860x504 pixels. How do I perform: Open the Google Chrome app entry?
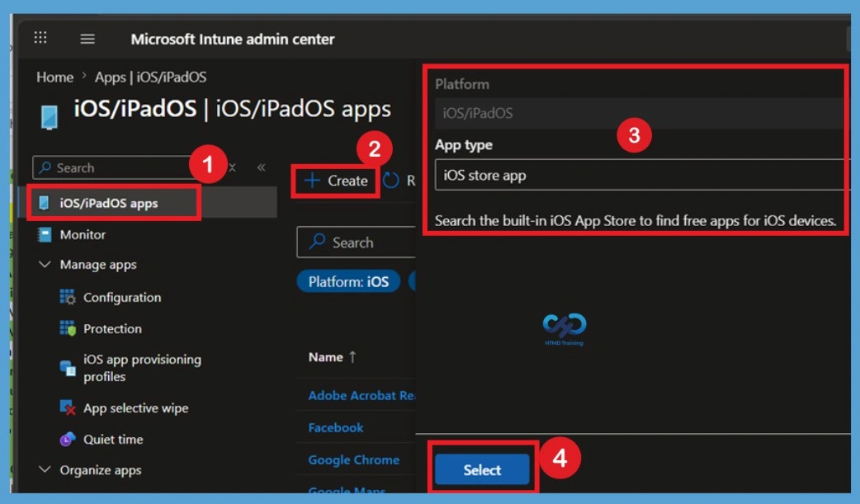(x=354, y=459)
